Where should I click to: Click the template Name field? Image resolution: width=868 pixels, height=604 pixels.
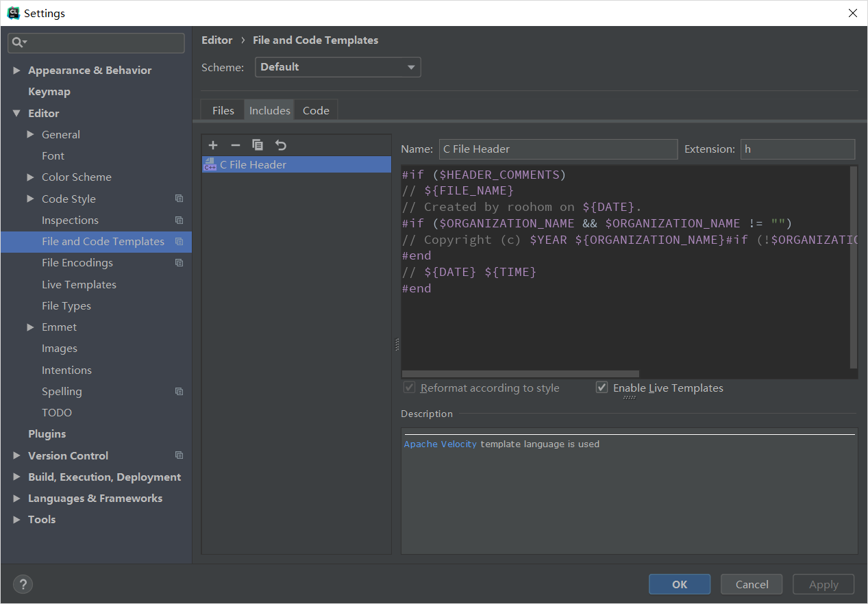tap(558, 149)
